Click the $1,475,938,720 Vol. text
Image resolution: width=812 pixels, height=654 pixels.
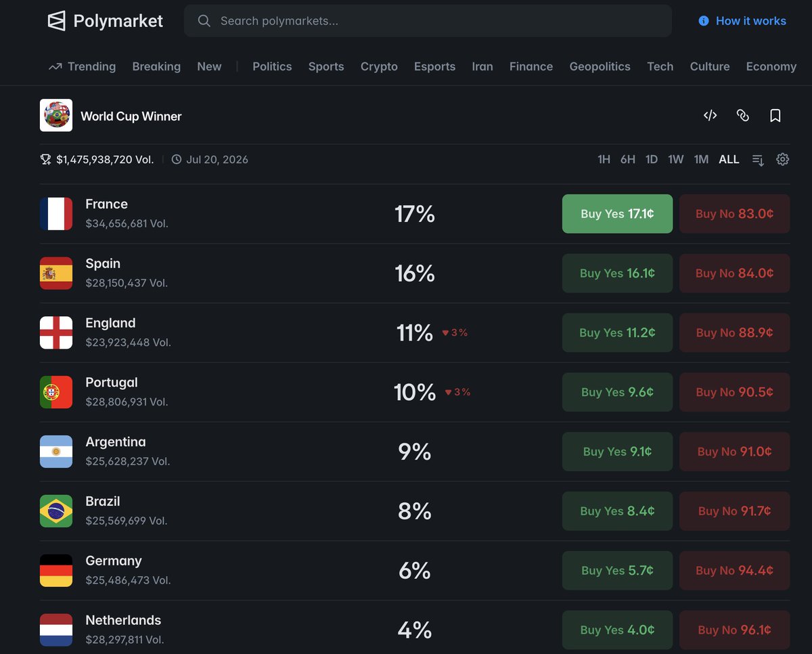pyautogui.click(x=105, y=160)
